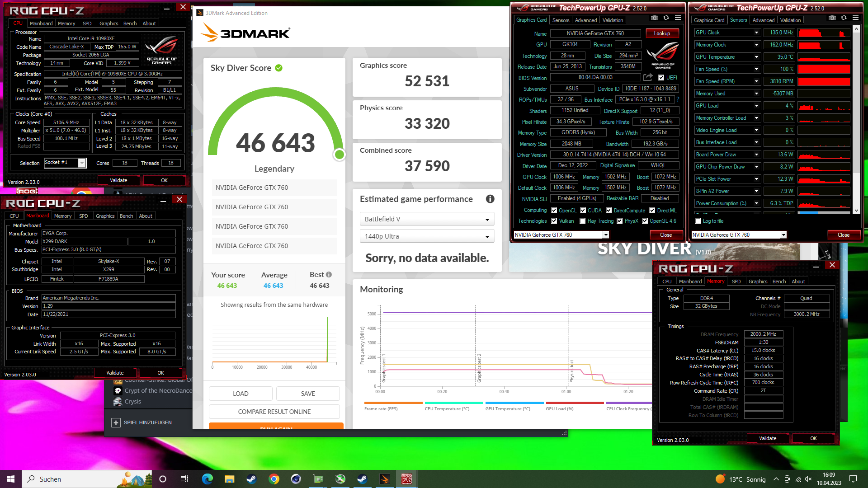Open GPU-Z graphics card taskbar icon

tap(318, 479)
